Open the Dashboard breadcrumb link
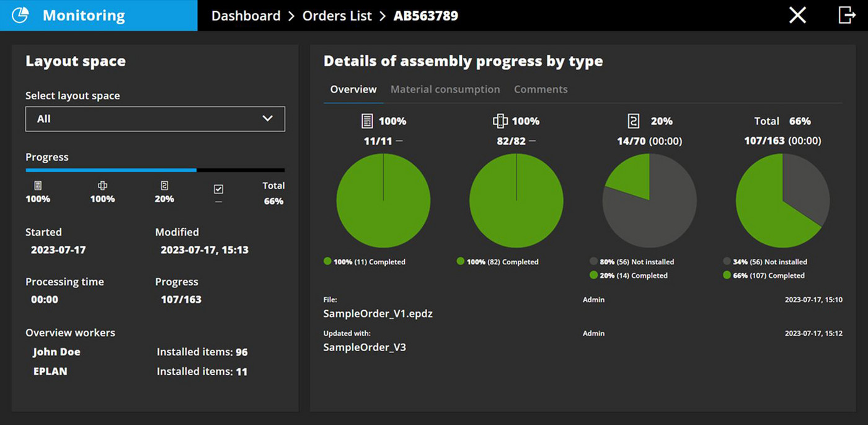The height and width of the screenshot is (425, 868). coord(246,16)
